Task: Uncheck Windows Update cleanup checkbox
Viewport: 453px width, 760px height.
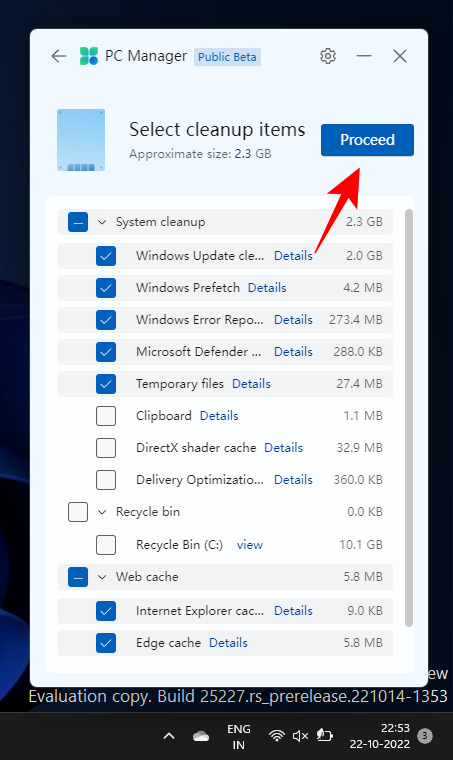Action: pos(106,256)
